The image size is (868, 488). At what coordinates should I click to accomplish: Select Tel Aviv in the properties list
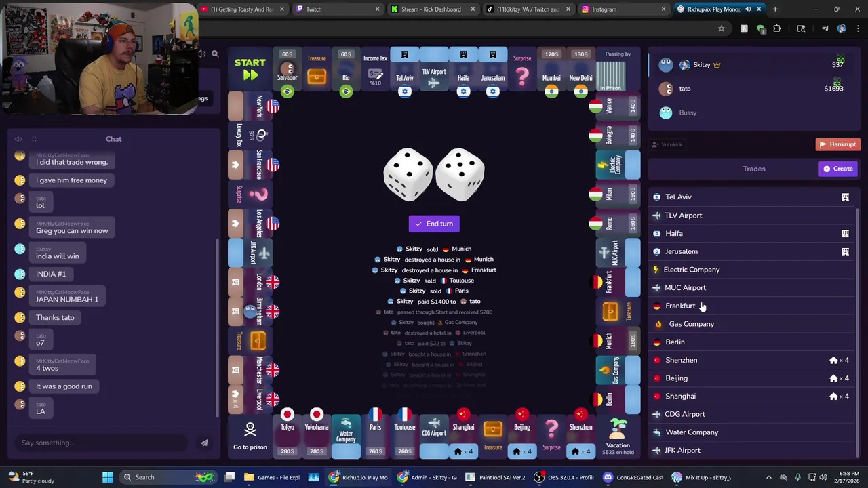751,197
